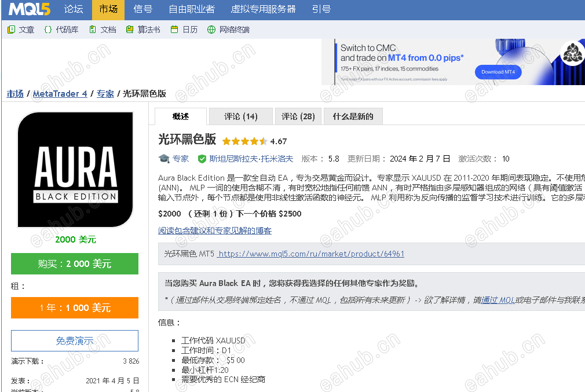Click the 免费演示 free demo button
This screenshot has height=392, width=585.
click(x=75, y=340)
